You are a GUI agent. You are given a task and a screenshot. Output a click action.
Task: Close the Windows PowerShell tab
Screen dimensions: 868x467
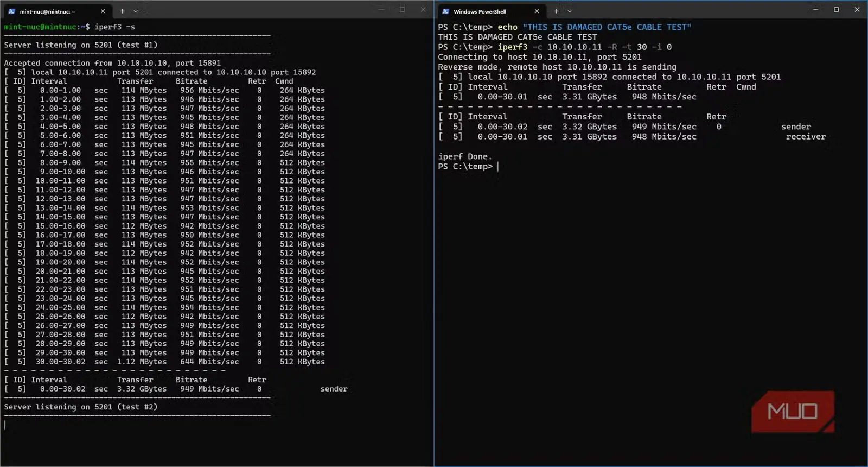(x=537, y=11)
